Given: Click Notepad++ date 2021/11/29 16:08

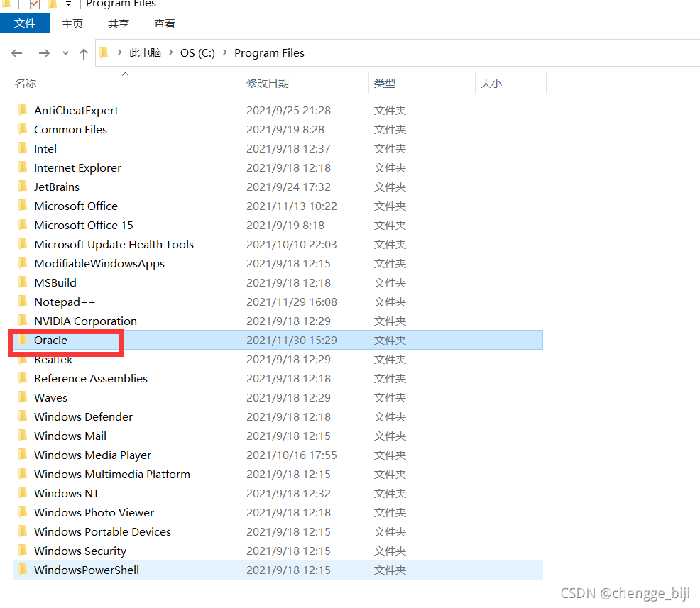Looking at the screenshot, I should click(x=292, y=302).
